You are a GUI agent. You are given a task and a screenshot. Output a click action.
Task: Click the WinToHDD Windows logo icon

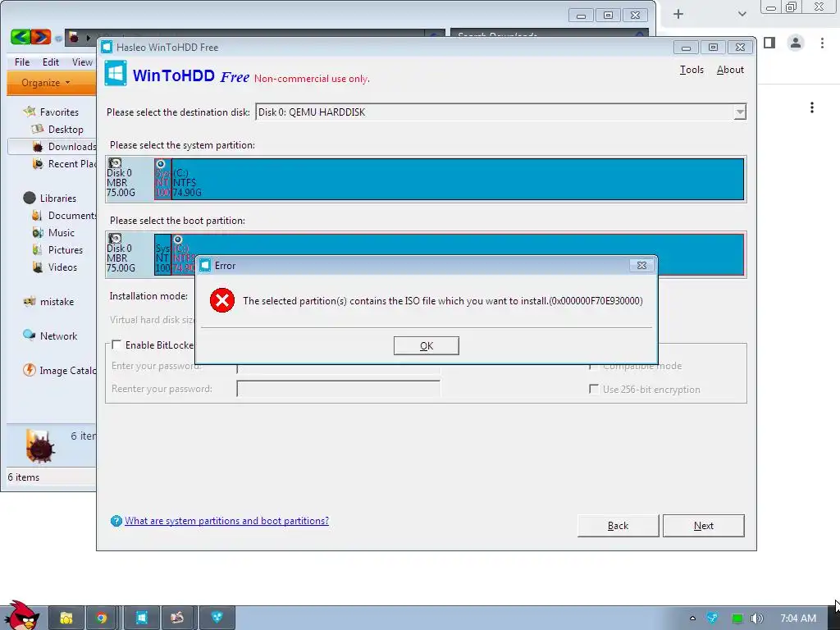(116, 73)
